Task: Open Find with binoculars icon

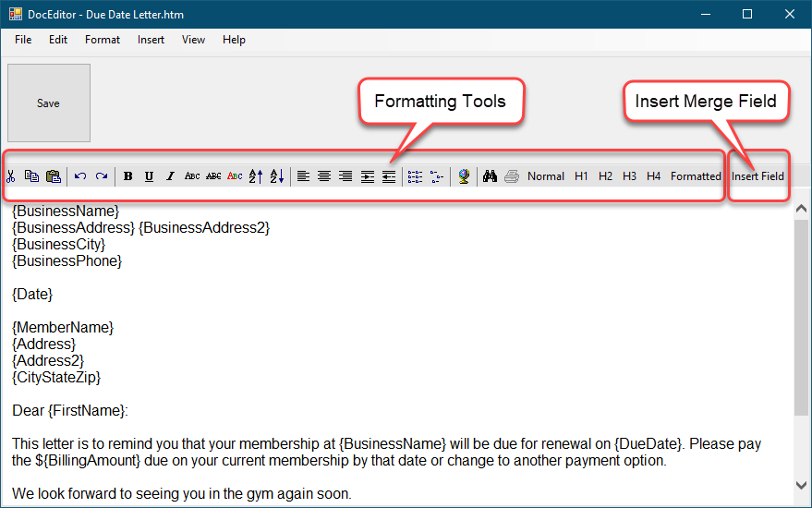Action: click(x=491, y=176)
